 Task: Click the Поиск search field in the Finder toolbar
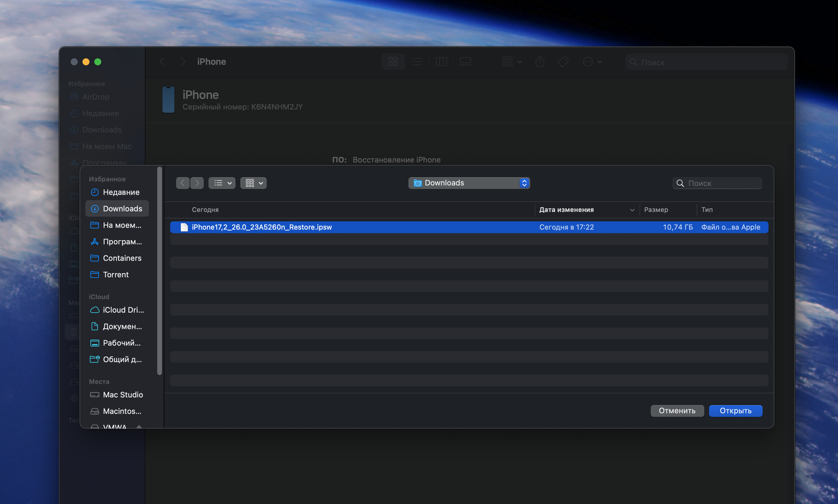point(707,62)
